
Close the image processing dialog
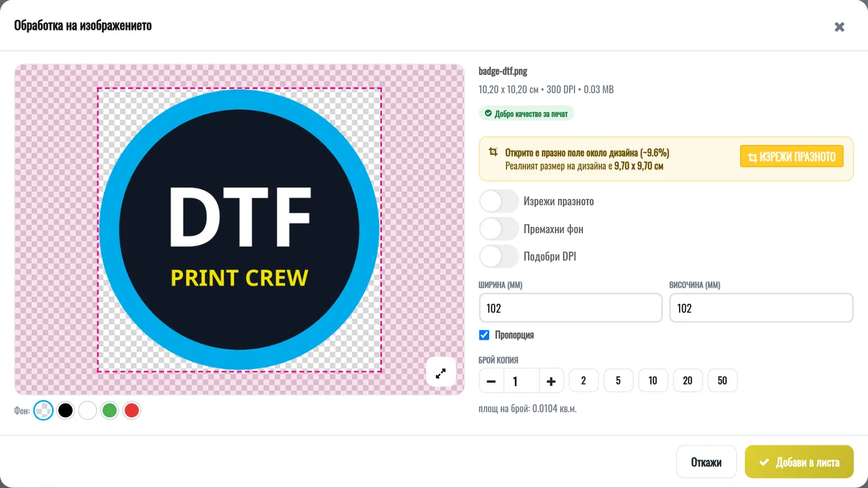point(839,27)
